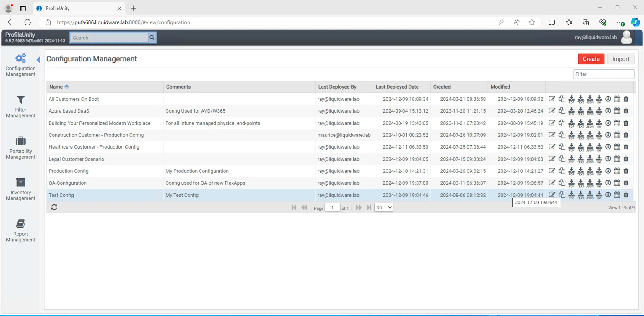Delete the Healthcare Customer - Production Config row
Image resolution: width=644 pixels, height=316 pixels.
(626, 147)
